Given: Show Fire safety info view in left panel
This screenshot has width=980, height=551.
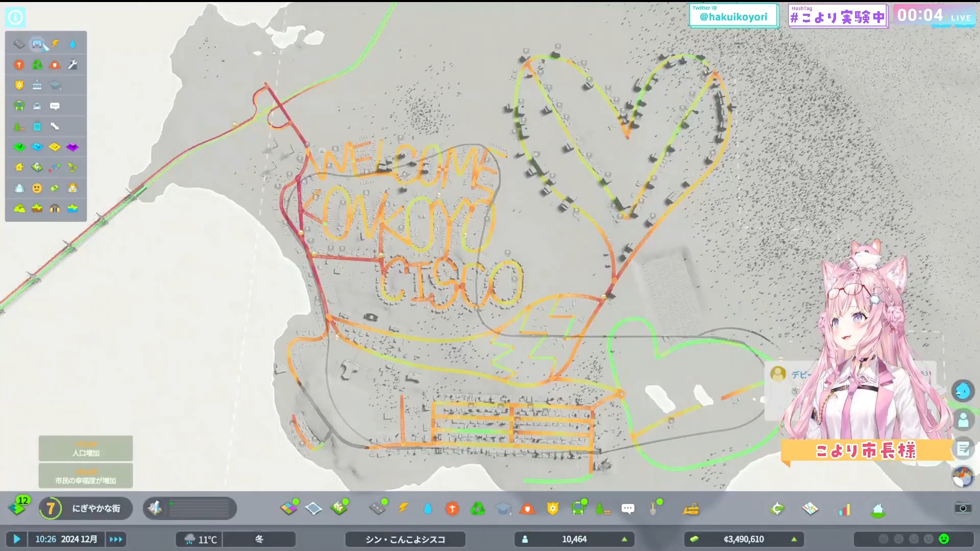Looking at the screenshot, I should [x=55, y=65].
